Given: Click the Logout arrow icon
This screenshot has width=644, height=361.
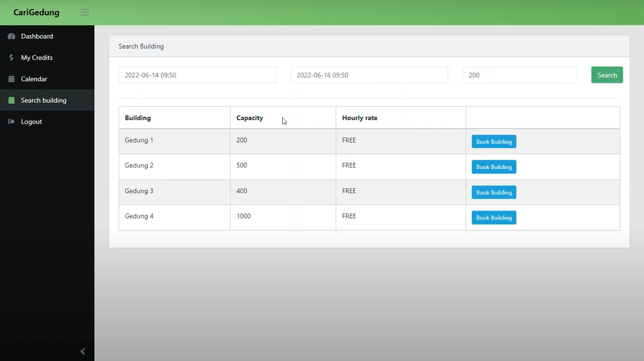Looking at the screenshot, I should click(x=11, y=121).
